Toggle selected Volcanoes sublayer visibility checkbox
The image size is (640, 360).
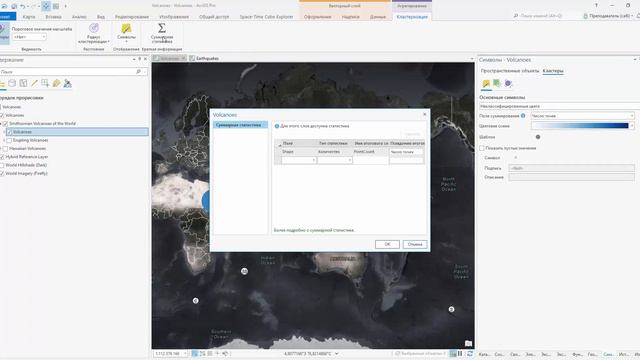9,132
